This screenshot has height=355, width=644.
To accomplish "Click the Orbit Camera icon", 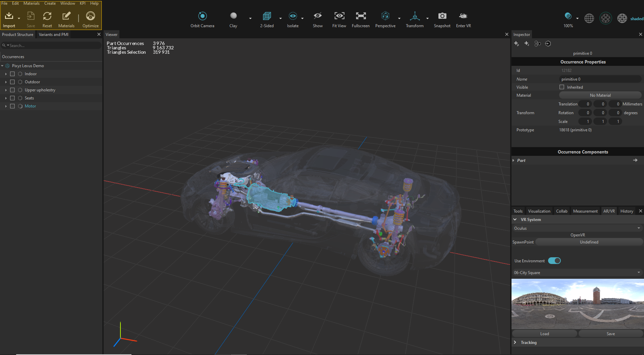I will pyautogui.click(x=202, y=16).
